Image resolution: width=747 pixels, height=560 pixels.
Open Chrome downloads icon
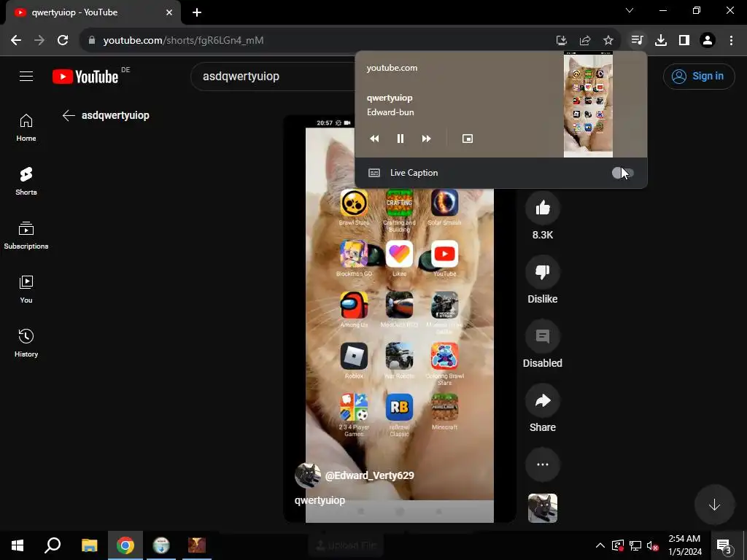click(661, 40)
